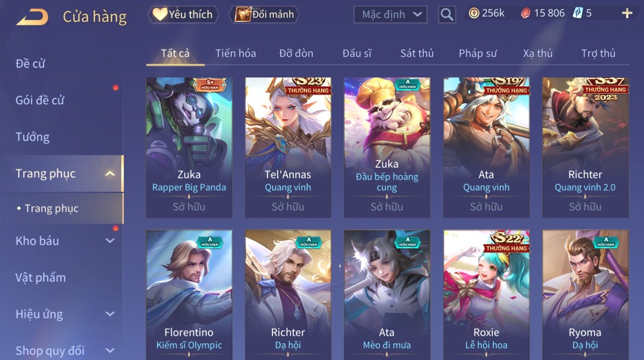
Task: Tap the plus icon to add currency
Action: pyautogui.click(x=627, y=13)
